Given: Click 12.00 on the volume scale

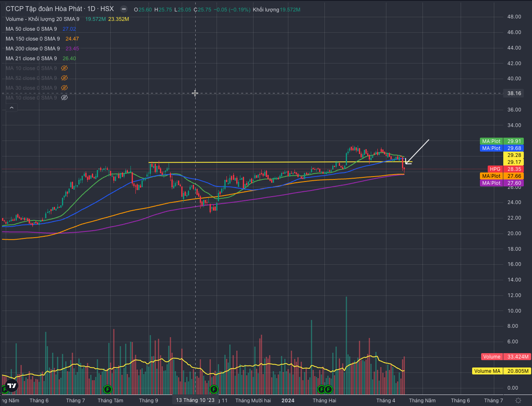Looking at the screenshot, I should pyautogui.click(x=514, y=295).
